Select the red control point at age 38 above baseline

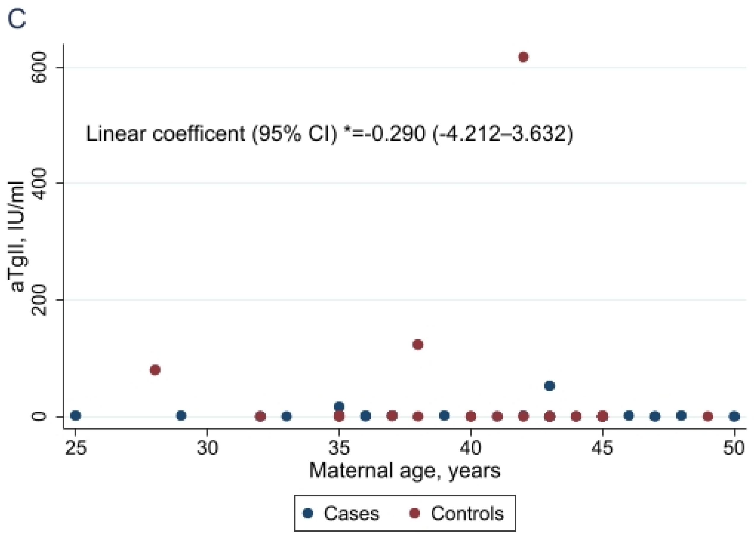pyautogui.click(x=418, y=344)
